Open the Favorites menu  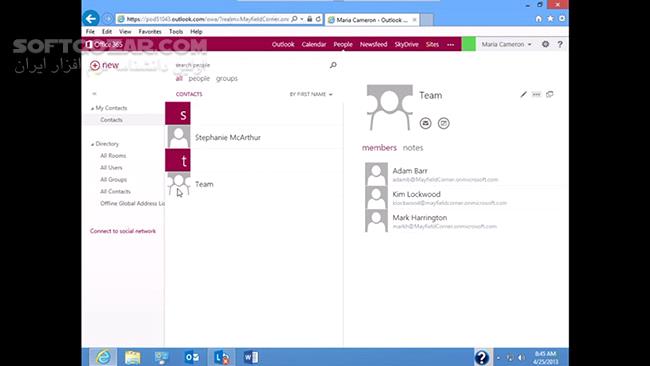[150, 32]
